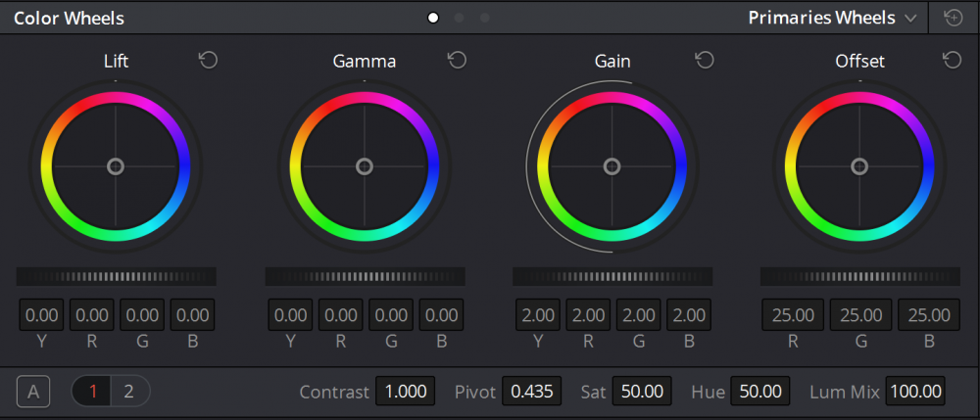This screenshot has width=980, height=420.
Task: Click the Lift wheel center control point
Action: pyautogui.click(x=116, y=166)
